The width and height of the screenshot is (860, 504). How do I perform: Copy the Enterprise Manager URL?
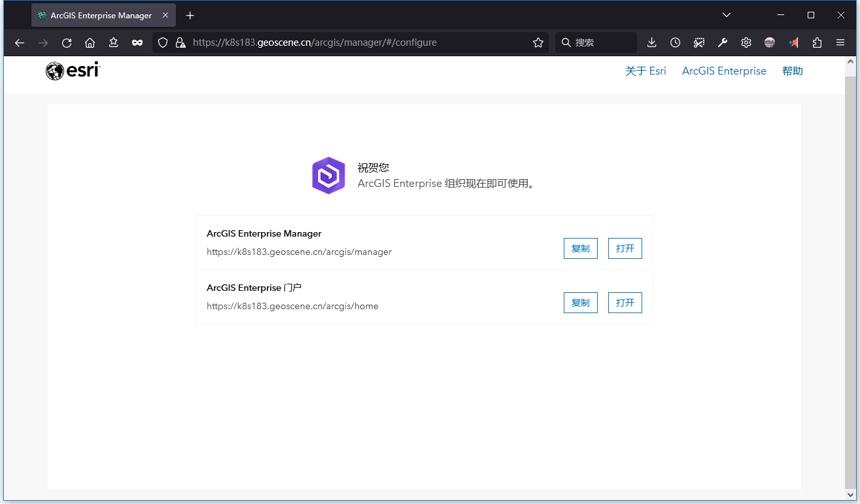pyautogui.click(x=581, y=248)
